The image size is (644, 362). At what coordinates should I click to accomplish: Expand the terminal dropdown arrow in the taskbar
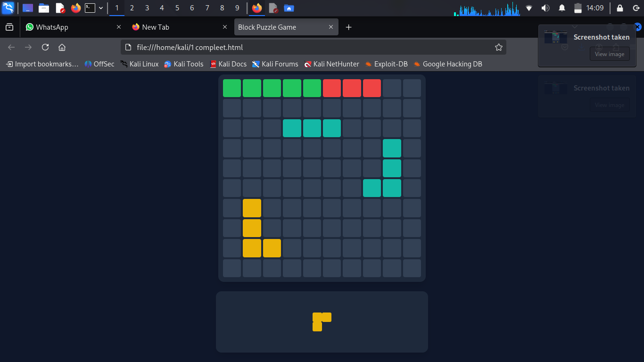point(101,8)
